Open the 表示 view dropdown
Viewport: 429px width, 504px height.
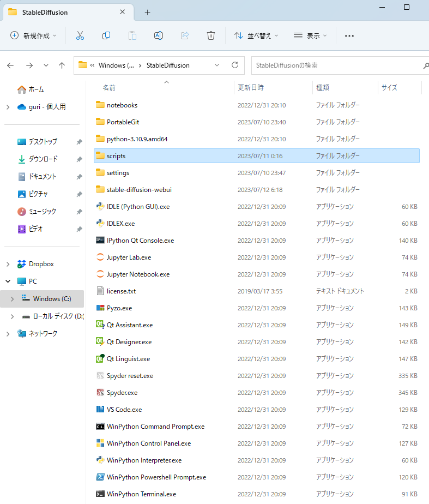coord(310,35)
